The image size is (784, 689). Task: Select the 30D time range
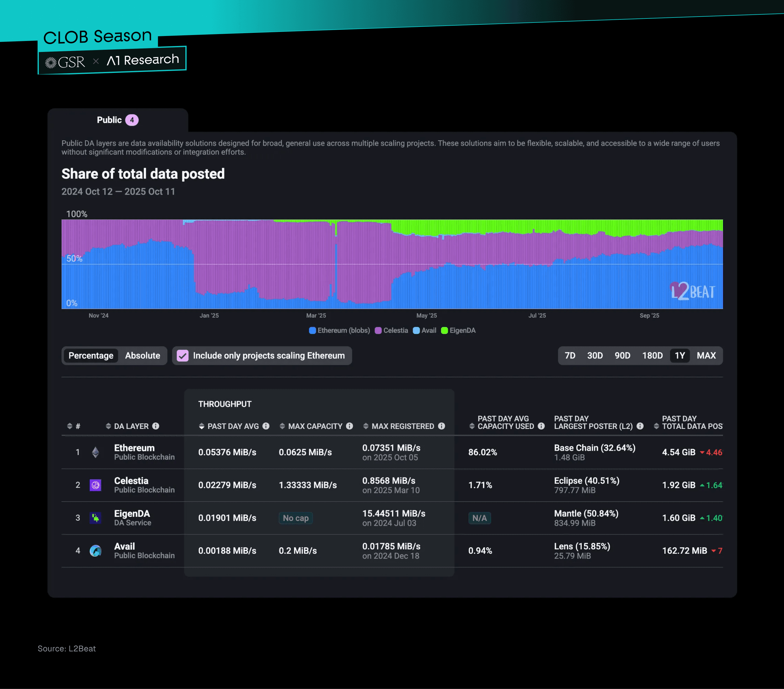tap(595, 356)
